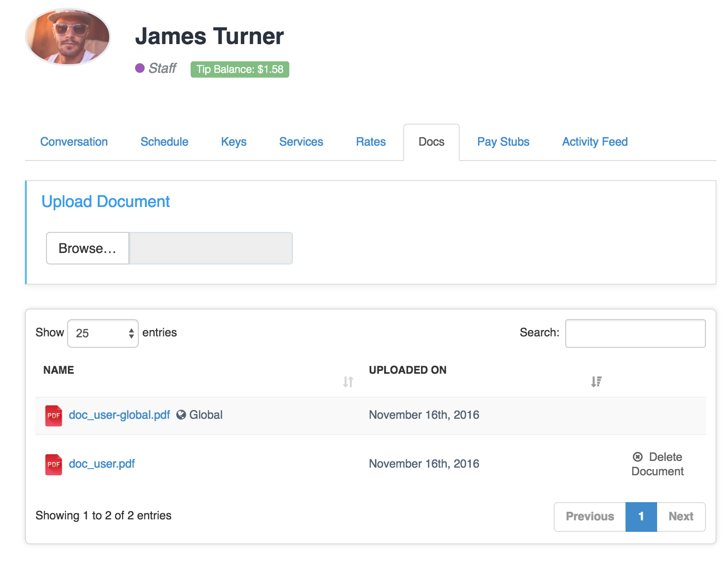This screenshot has height=574, width=728.
Task: Click the James Turner name heading
Action: [x=209, y=36]
